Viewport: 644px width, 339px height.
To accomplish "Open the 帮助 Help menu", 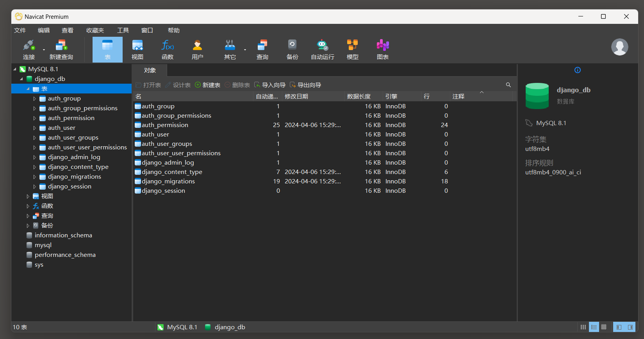I will point(174,30).
